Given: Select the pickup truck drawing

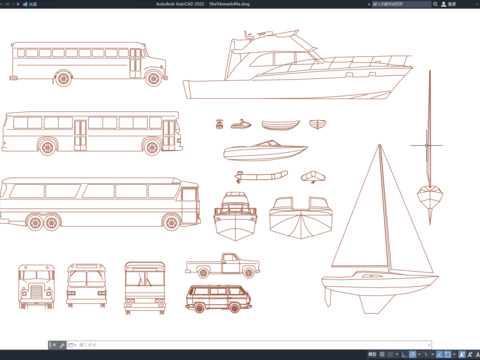Looking at the screenshot, I should click(x=222, y=266).
